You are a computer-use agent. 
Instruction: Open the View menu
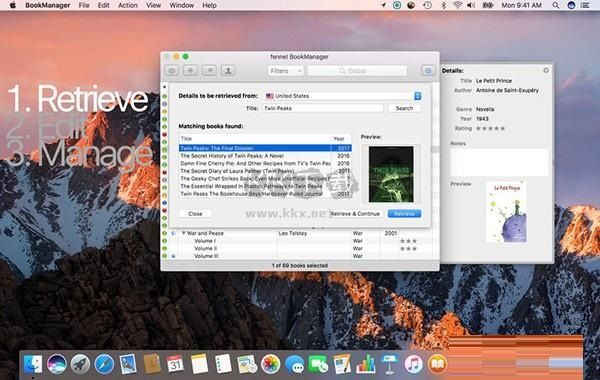tap(153, 5)
